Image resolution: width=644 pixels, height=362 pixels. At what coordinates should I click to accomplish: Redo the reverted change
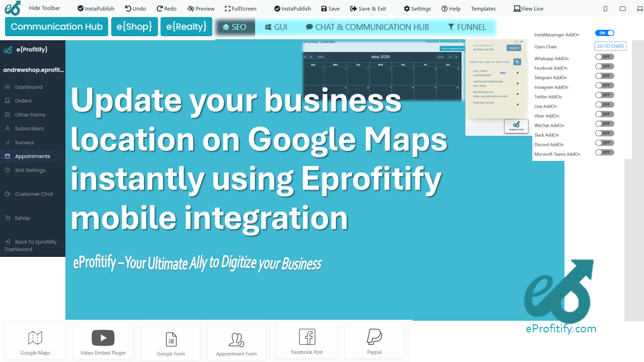click(x=167, y=9)
